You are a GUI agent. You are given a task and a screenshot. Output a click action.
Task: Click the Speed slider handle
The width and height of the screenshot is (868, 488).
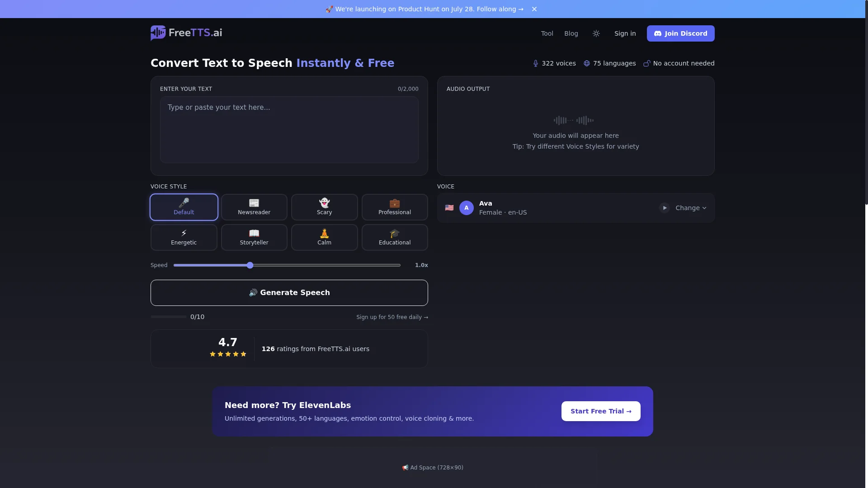(x=250, y=265)
